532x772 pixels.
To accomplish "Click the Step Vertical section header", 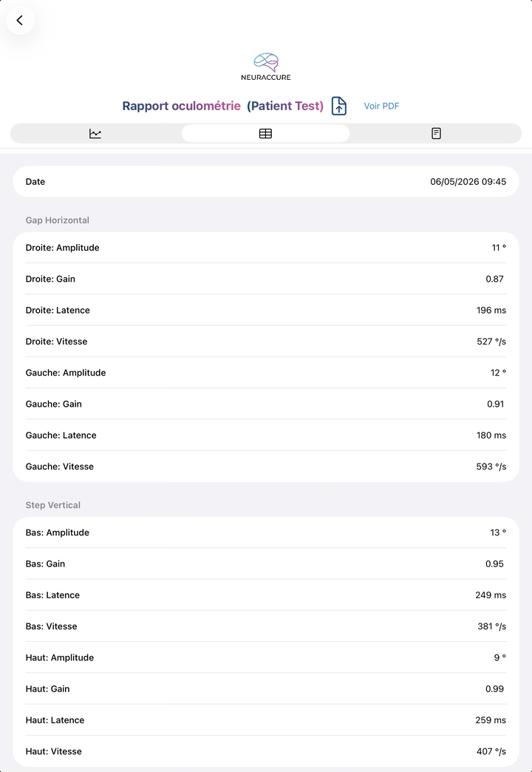I will tap(53, 505).
